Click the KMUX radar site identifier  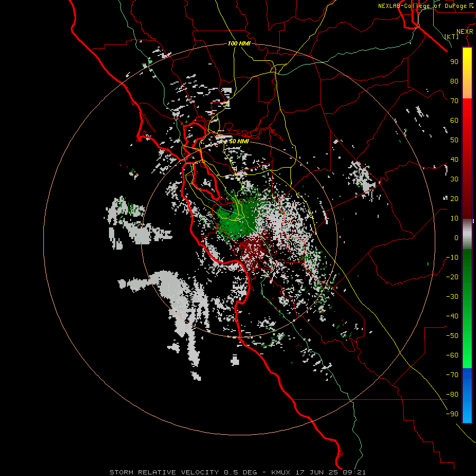[x=280, y=472]
